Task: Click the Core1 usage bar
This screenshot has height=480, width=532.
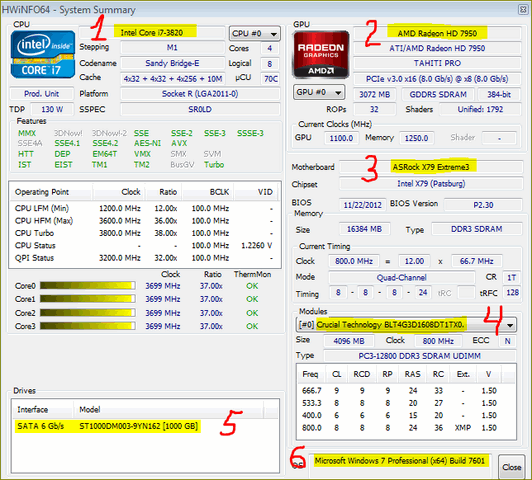Action: coord(88,299)
